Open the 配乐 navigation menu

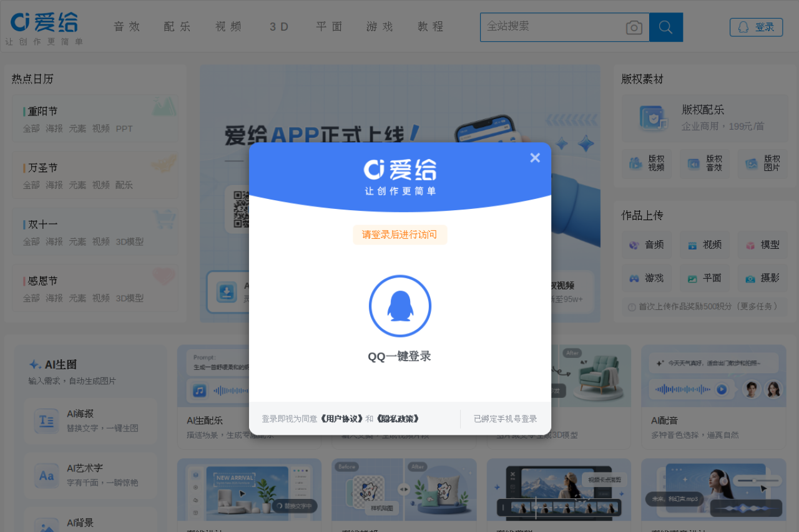(177, 26)
